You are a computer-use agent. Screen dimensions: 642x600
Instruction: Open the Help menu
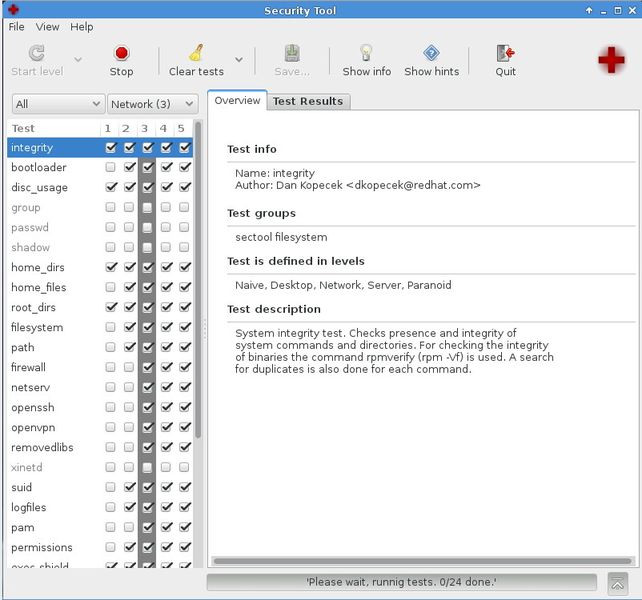(81, 27)
